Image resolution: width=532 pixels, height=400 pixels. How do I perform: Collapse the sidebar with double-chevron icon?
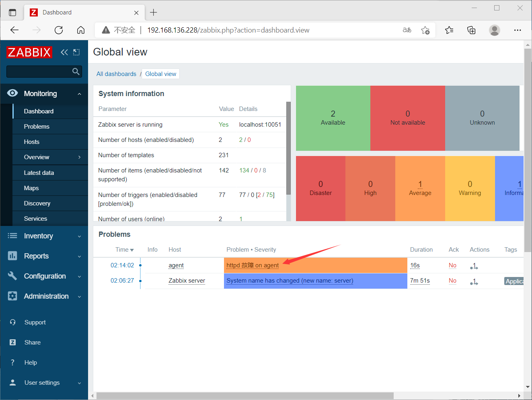tap(64, 52)
